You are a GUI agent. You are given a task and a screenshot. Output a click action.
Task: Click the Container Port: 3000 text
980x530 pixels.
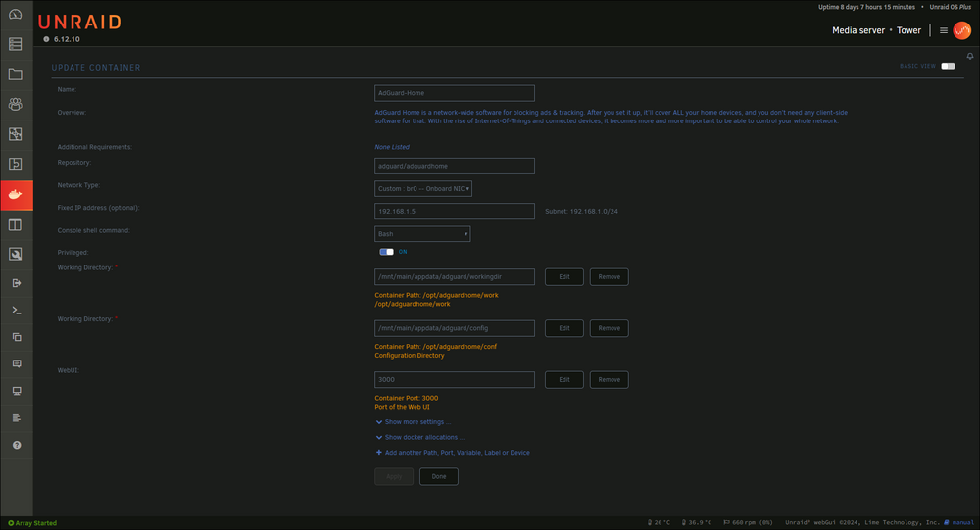coord(407,398)
